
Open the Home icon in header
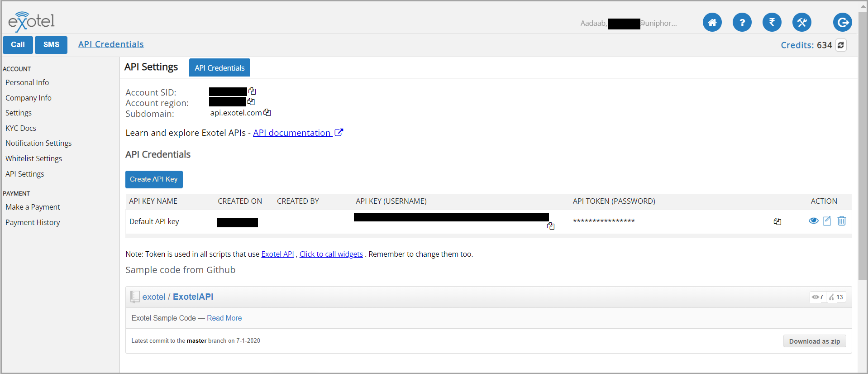pos(712,22)
